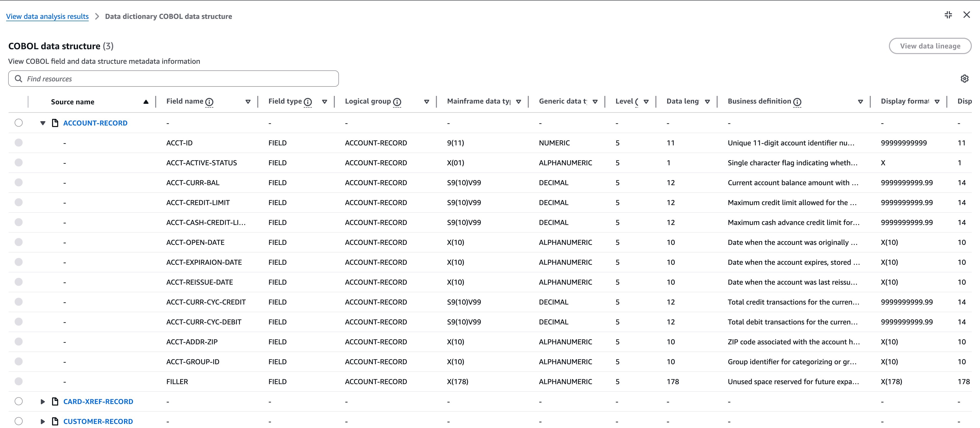Click the ACCOUNT-RECORD file icon
The image size is (980, 428).
coord(55,122)
